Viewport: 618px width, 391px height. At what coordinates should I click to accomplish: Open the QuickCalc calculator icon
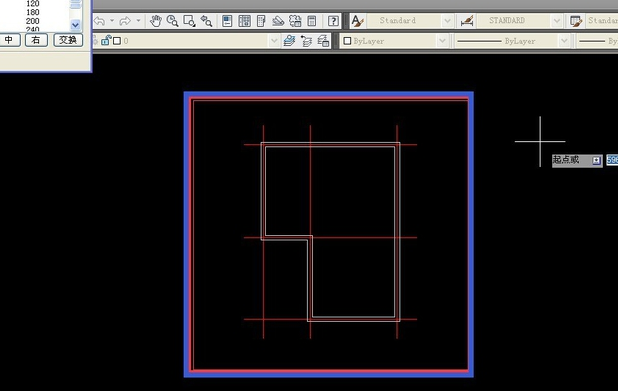coord(312,20)
